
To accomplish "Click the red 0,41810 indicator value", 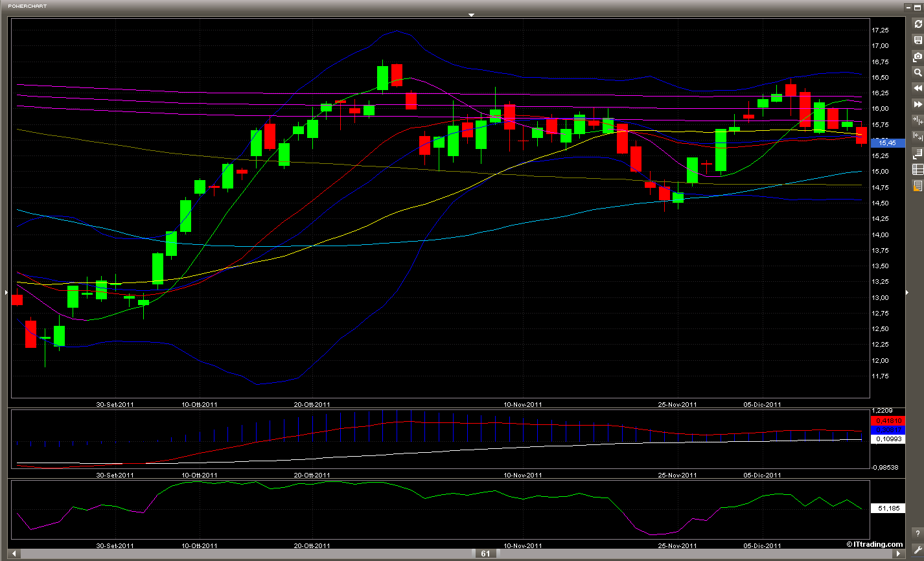I will pyautogui.click(x=888, y=421).
